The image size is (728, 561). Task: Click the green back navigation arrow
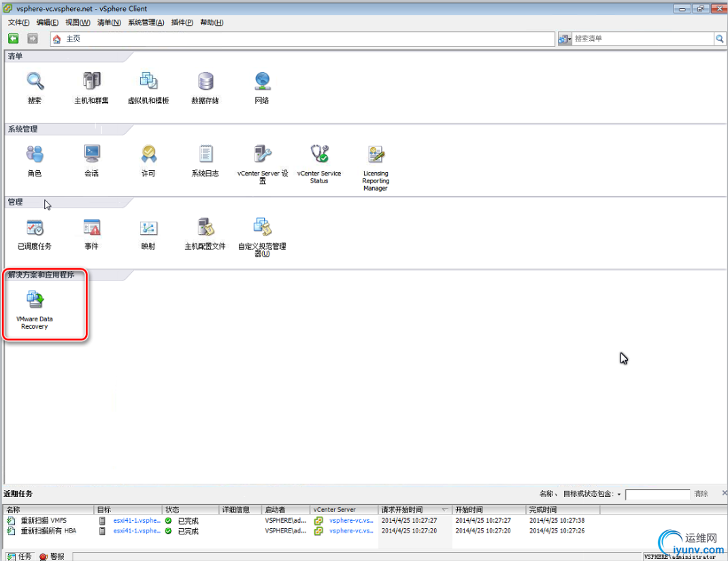pyautogui.click(x=14, y=39)
